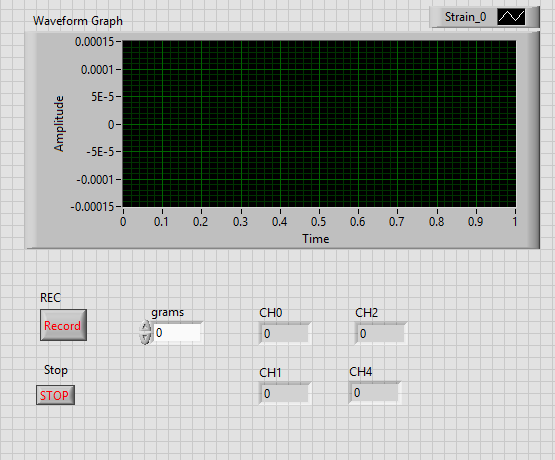
Task: Select the CH0 indicator field
Action: pos(285,333)
